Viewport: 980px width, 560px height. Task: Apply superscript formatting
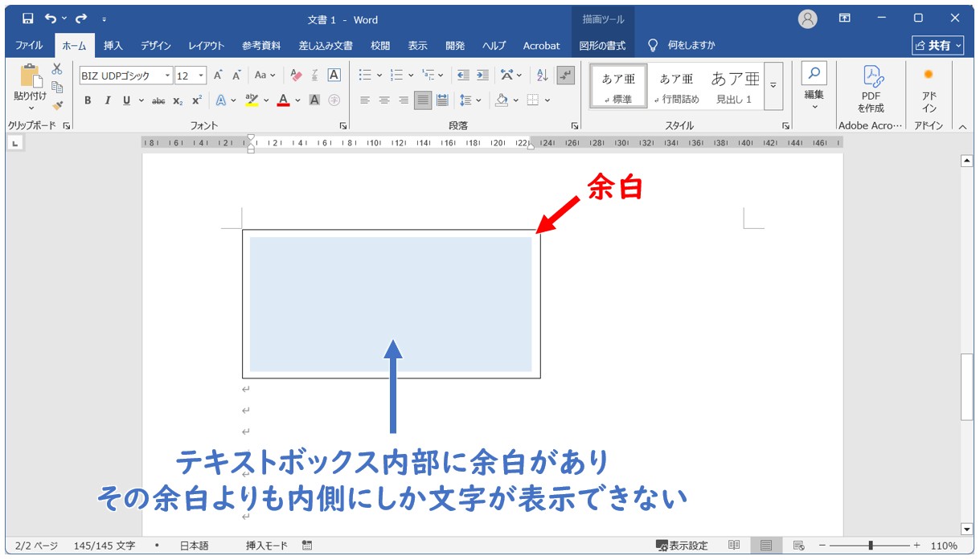point(197,100)
